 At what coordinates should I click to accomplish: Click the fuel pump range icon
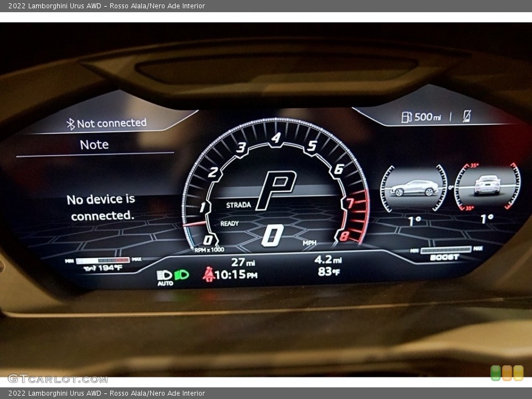coord(406,117)
